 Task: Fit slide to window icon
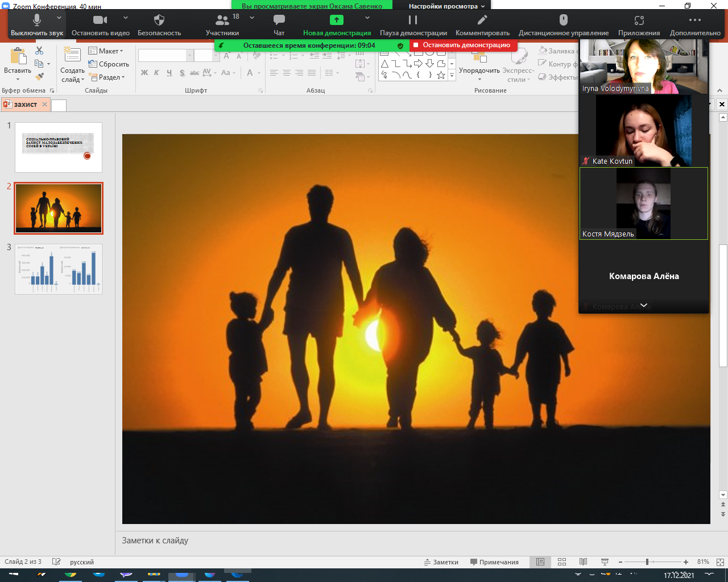point(720,562)
